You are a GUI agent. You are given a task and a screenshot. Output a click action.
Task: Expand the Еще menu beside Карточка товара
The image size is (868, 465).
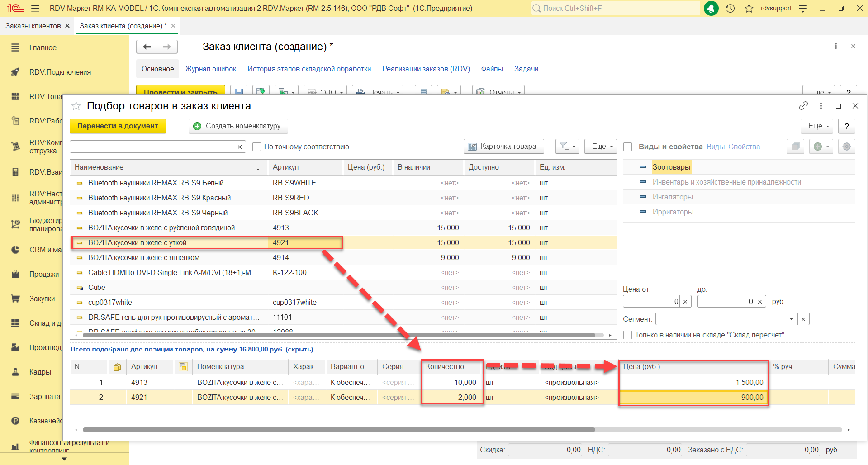click(x=601, y=147)
